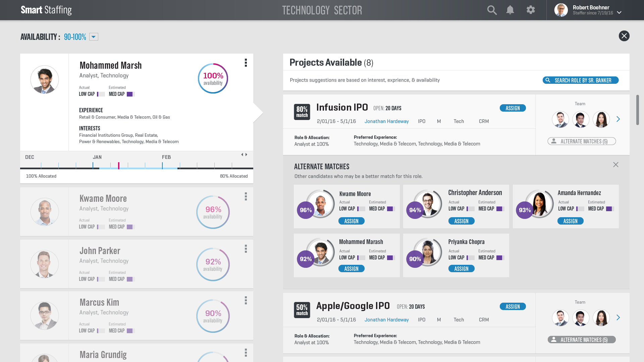Viewport: 644px width, 362px height.
Task: Open John Parker options menu dots
Action: tap(246, 249)
